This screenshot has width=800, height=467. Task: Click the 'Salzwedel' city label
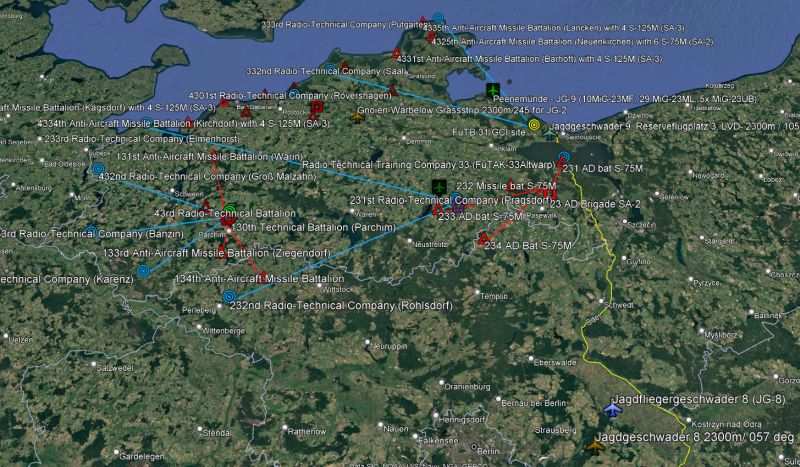(115, 368)
